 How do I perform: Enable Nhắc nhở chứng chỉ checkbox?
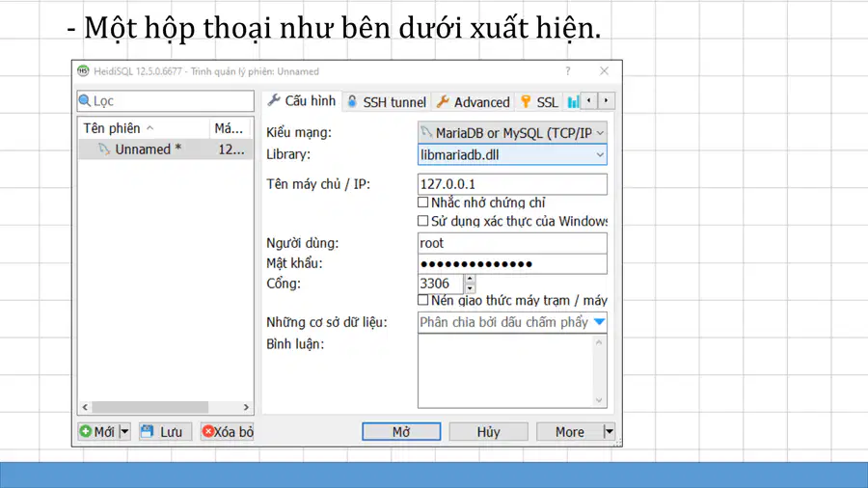pyautogui.click(x=423, y=203)
